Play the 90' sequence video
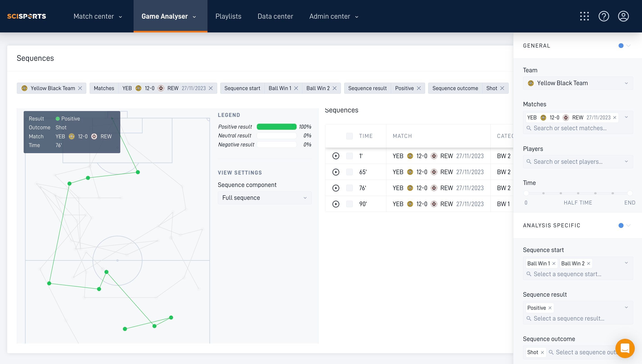This screenshot has height=364, width=642. (x=336, y=204)
